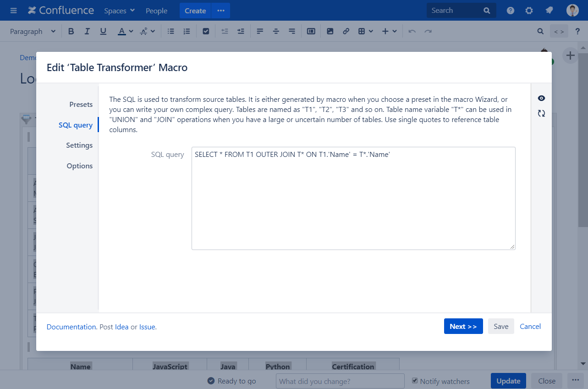588x389 pixels.
Task: Open the text color picker arrow
Action: click(x=131, y=31)
